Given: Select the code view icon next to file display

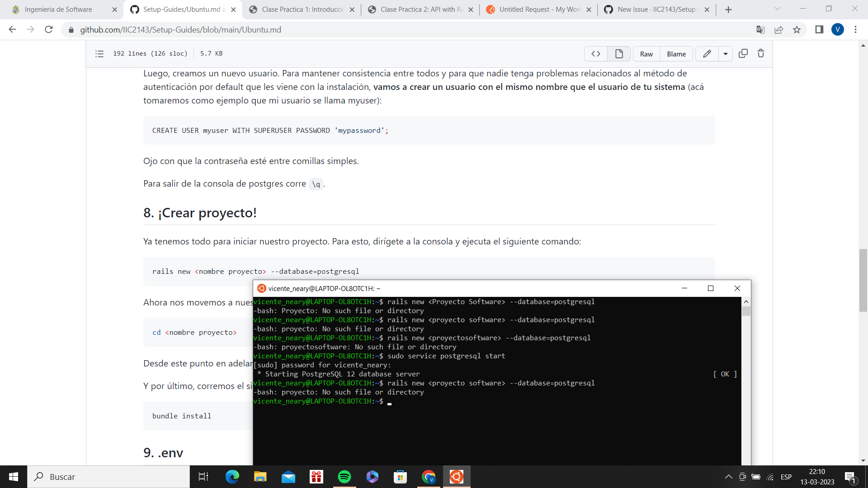Looking at the screenshot, I should coord(595,53).
